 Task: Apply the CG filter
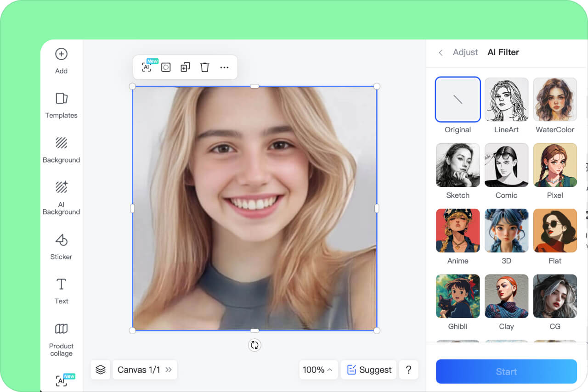[x=555, y=297]
